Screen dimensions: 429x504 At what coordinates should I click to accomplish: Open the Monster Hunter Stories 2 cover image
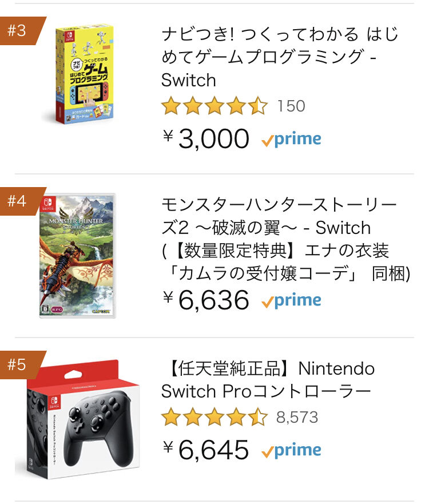point(77,256)
